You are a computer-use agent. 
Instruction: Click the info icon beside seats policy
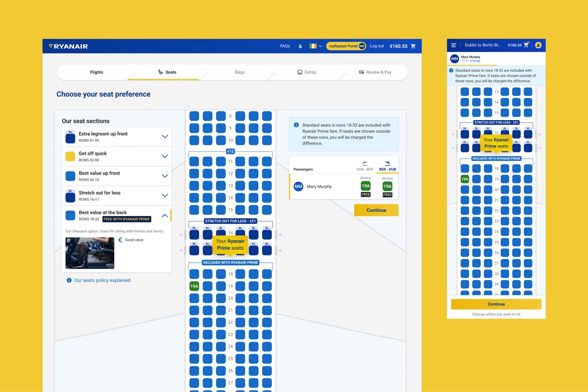tap(69, 280)
